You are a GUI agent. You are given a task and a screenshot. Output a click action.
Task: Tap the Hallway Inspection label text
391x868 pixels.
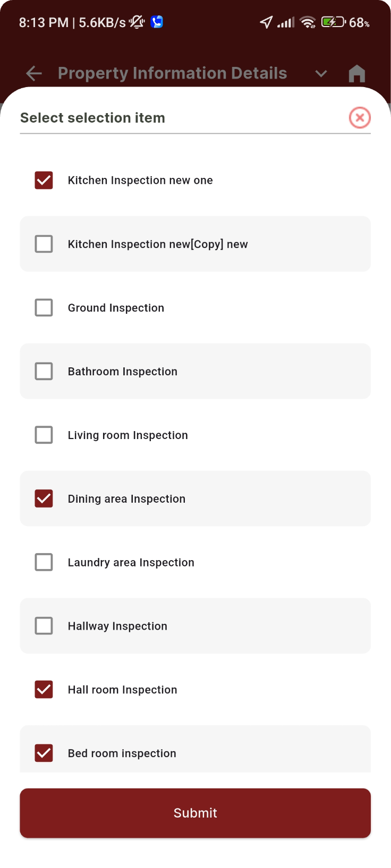(x=117, y=626)
